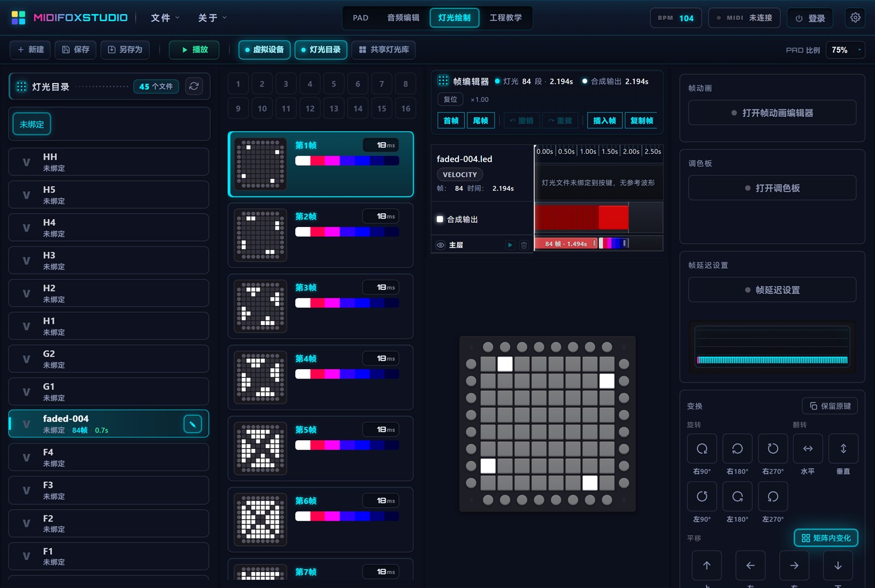The width and height of the screenshot is (875, 588).
Task: Translate left arrow button
Action: tap(750, 565)
